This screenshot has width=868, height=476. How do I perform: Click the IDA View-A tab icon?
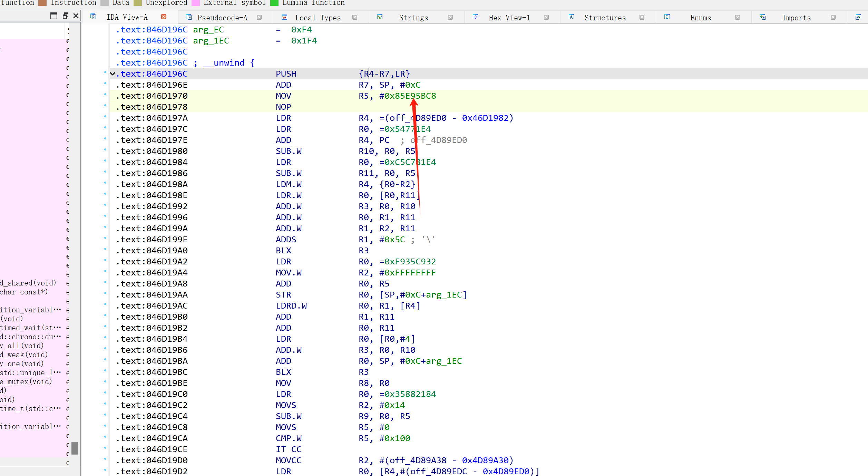coord(93,17)
